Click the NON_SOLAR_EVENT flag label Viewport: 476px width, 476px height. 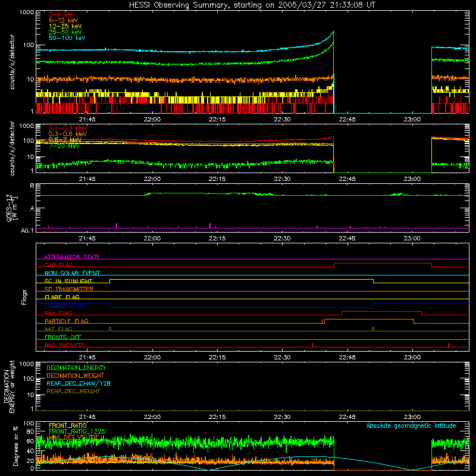point(72,273)
